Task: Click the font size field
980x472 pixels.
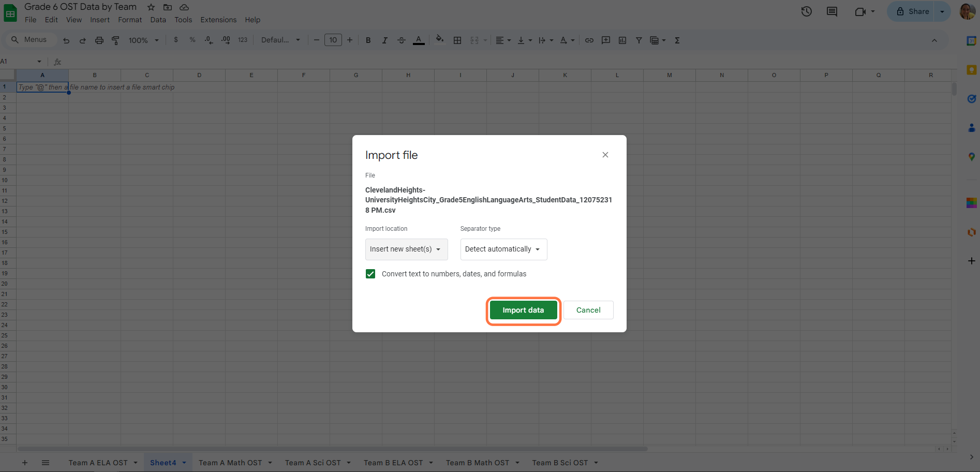Action: 333,40
